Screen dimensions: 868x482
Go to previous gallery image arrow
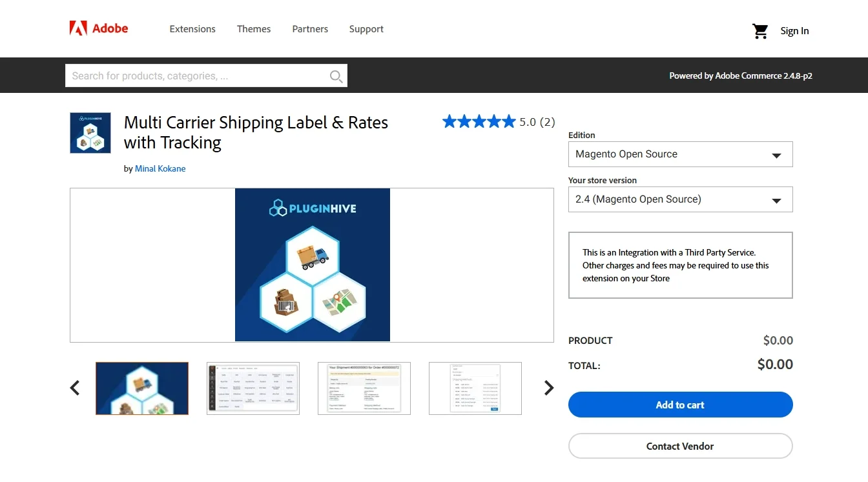(75, 388)
